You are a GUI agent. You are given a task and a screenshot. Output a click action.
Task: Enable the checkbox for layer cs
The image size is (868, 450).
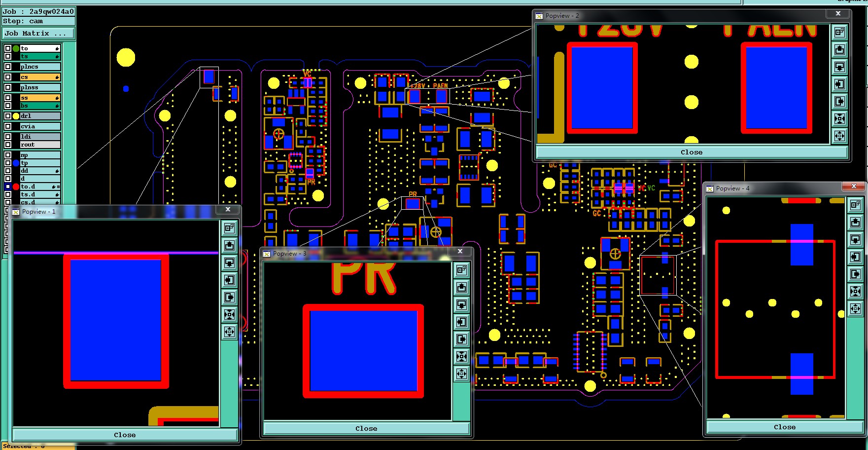click(x=8, y=77)
